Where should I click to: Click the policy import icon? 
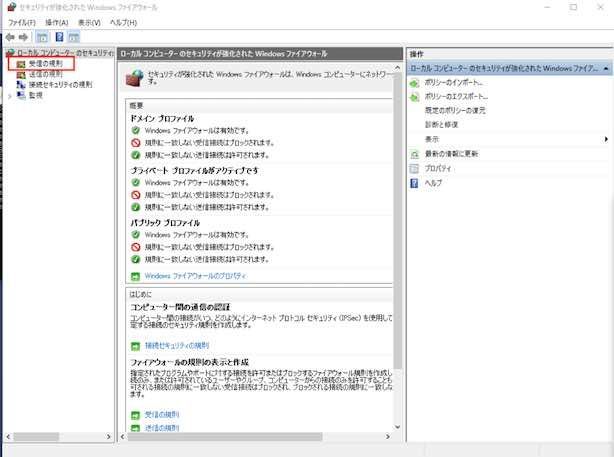414,83
